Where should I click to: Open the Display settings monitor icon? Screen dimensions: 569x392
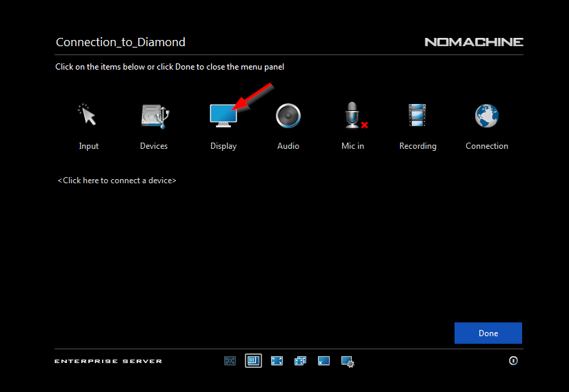[x=223, y=116]
